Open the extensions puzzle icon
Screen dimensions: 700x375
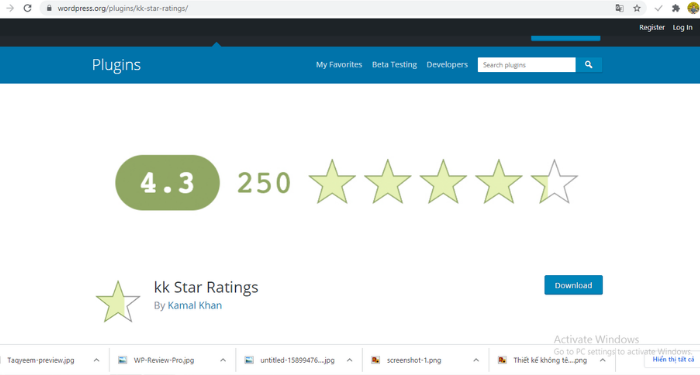coord(676,8)
